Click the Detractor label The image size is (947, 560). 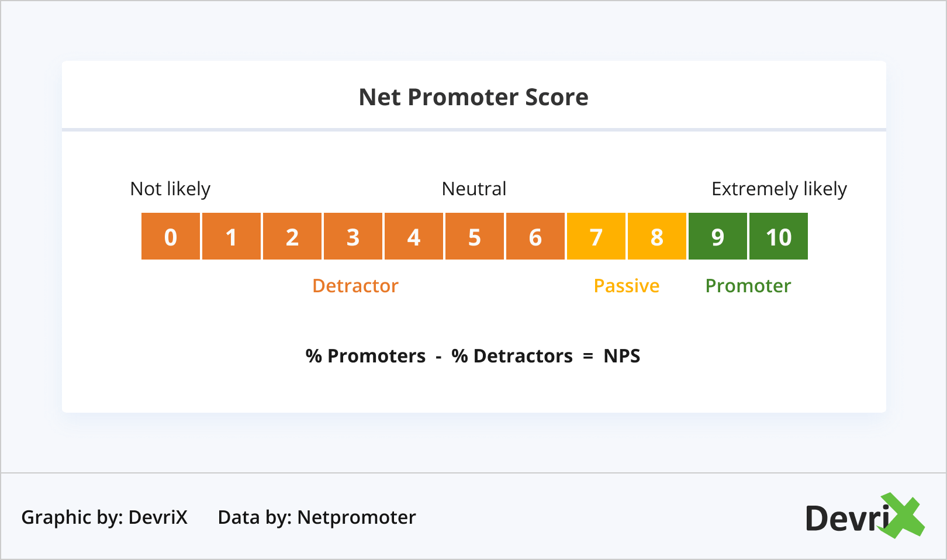point(355,286)
